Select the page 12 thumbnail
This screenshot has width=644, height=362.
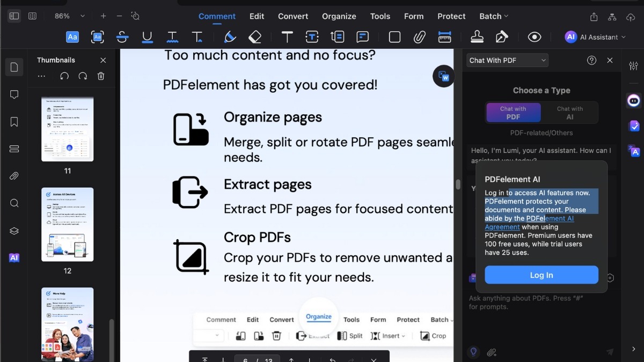tap(68, 225)
